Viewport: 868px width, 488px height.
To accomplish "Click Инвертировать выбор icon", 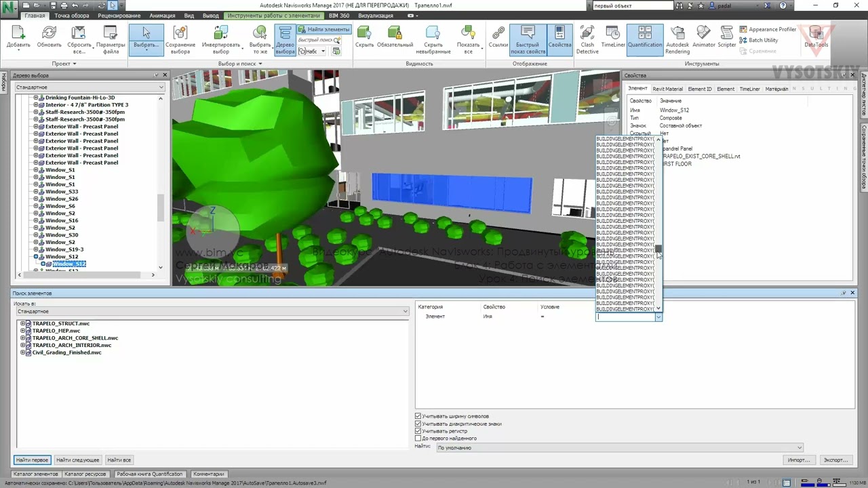I will click(221, 40).
